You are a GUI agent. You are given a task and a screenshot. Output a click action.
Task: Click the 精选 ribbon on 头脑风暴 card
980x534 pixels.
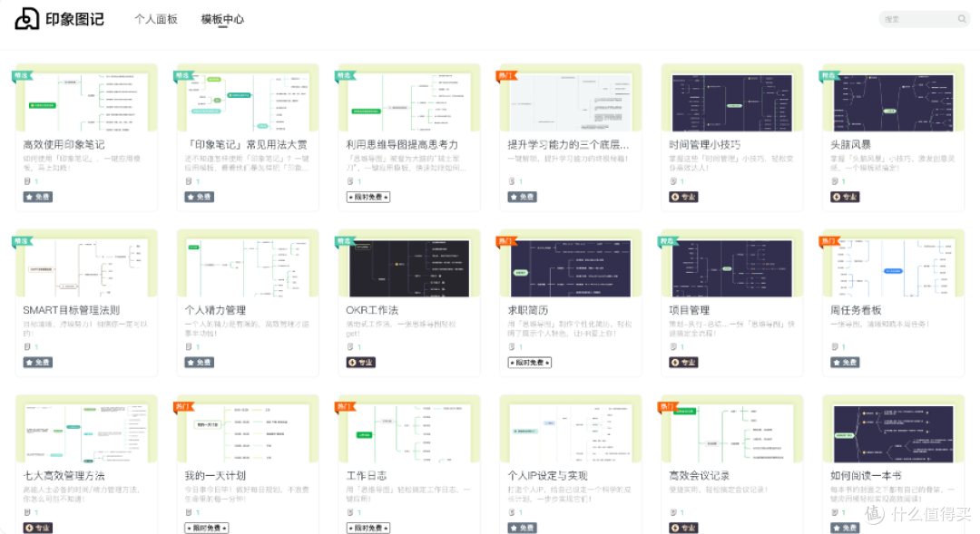[828, 75]
